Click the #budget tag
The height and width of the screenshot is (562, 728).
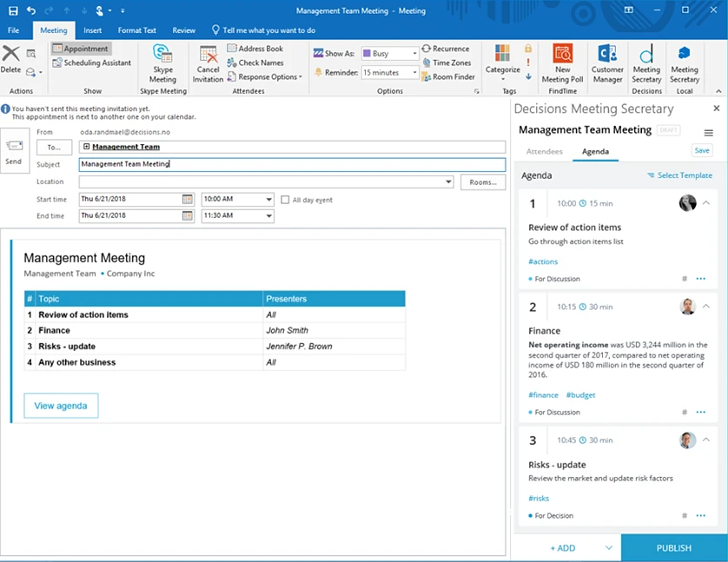(580, 395)
